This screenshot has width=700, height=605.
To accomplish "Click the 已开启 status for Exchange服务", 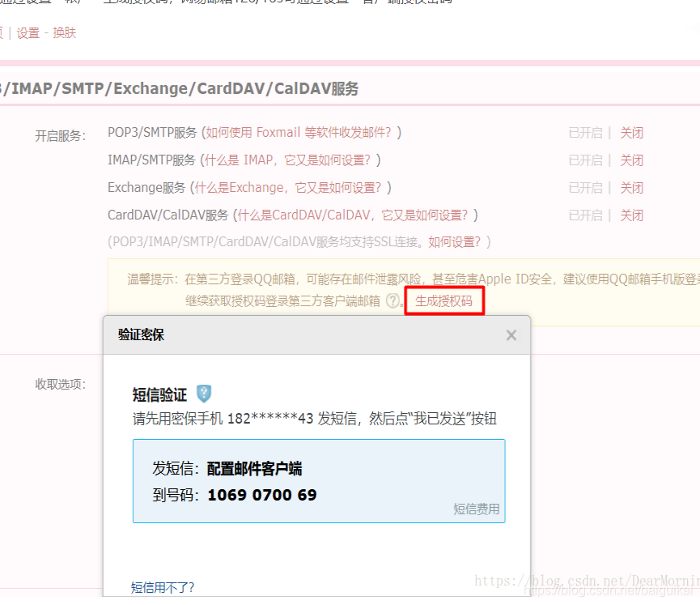I will tap(586, 188).
